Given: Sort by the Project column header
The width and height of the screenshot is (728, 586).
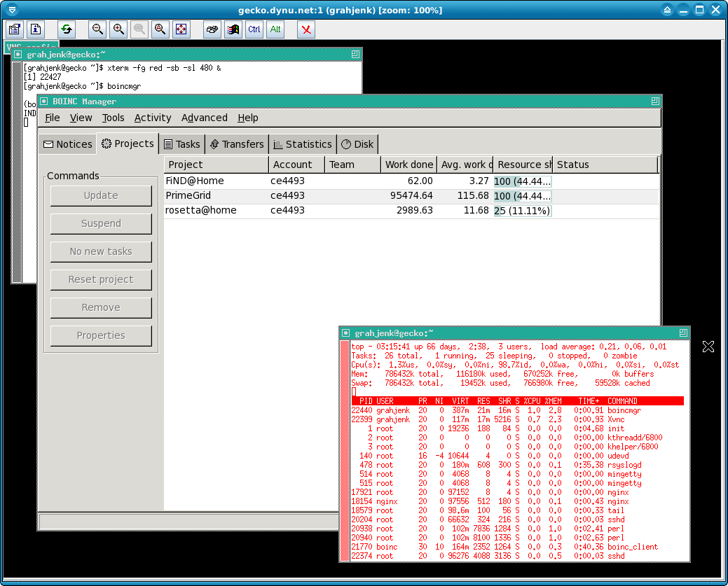Looking at the screenshot, I should point(217,165).
